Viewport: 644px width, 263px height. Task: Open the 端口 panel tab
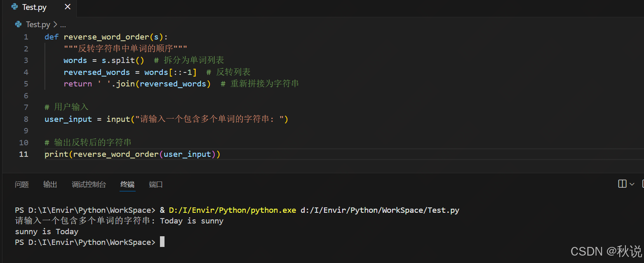click(156, 184)
